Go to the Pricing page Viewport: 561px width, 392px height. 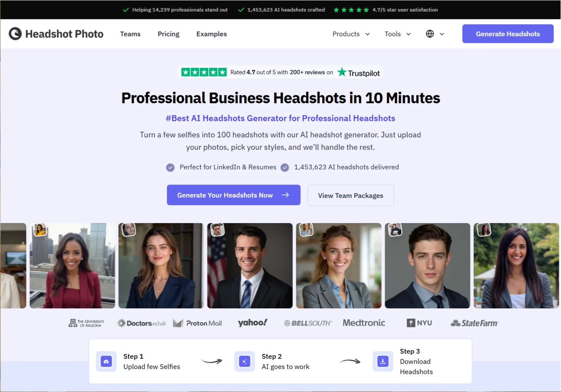coord(168,34)
